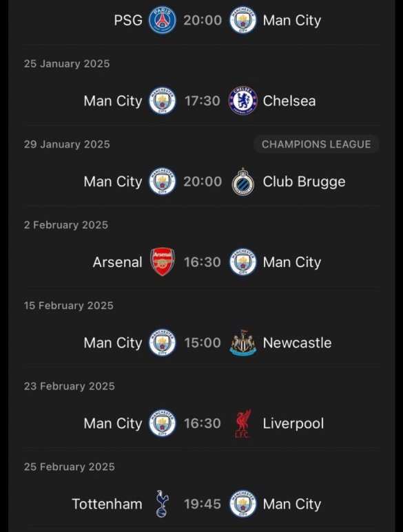
Task: Tap the Tottenham club crest
Action: point(163,504)
